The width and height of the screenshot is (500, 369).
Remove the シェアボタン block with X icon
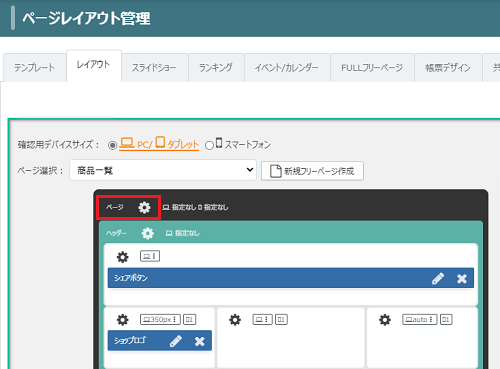pyautogui.click(x=462, y=278)
